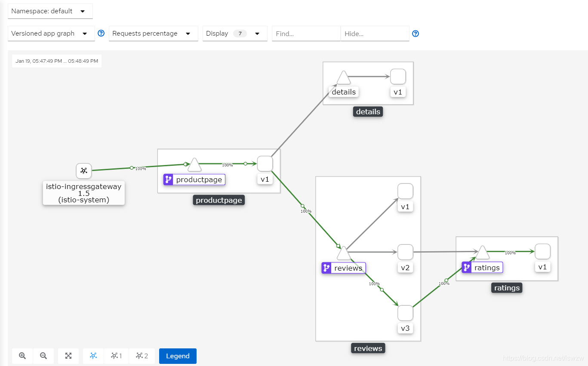Click the zoom in magnifier icon
This screenshot has height=366, width=588.
tap(22, 356)
